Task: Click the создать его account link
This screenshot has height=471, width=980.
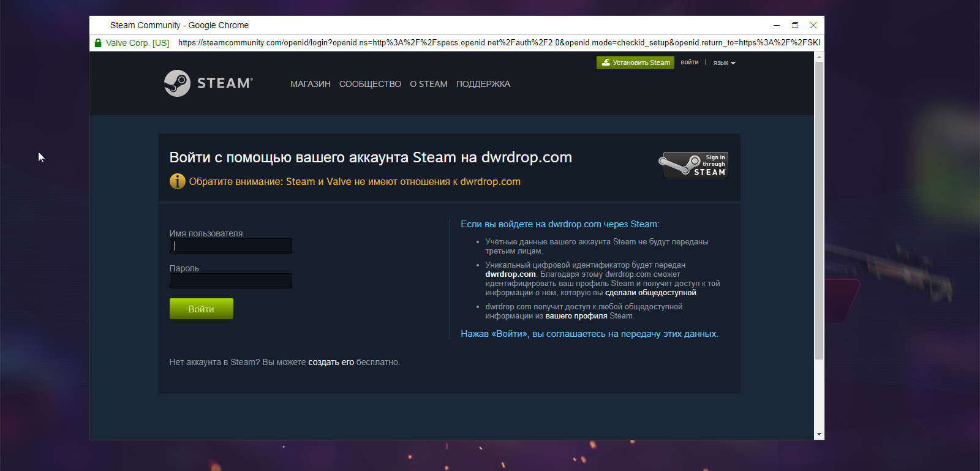Action: pos(331,362)
